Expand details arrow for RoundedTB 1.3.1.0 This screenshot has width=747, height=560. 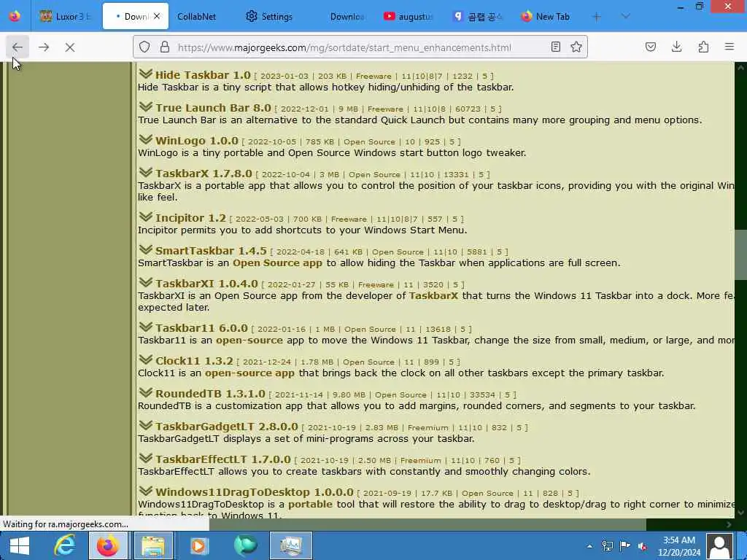pyautogui.click(x=145, y=392)
